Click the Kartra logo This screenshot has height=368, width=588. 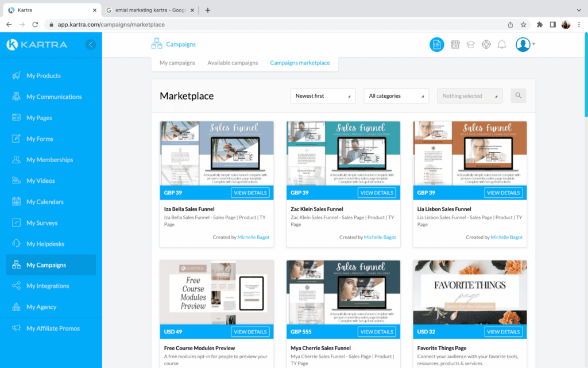[x=37, y=45]
